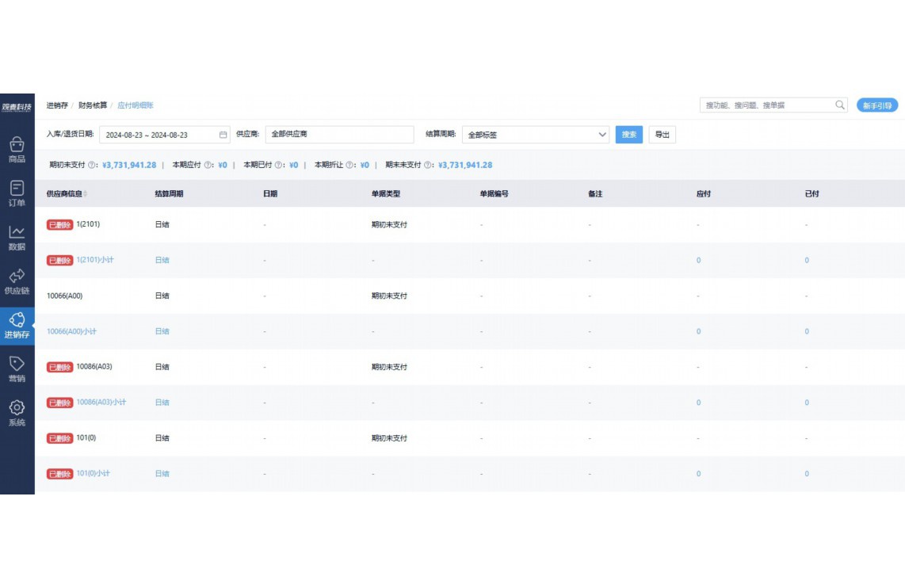Focus the 搜功能、搜问题、搜单据 search field
The height and width of the screenshot is (588, 905).
766,105
